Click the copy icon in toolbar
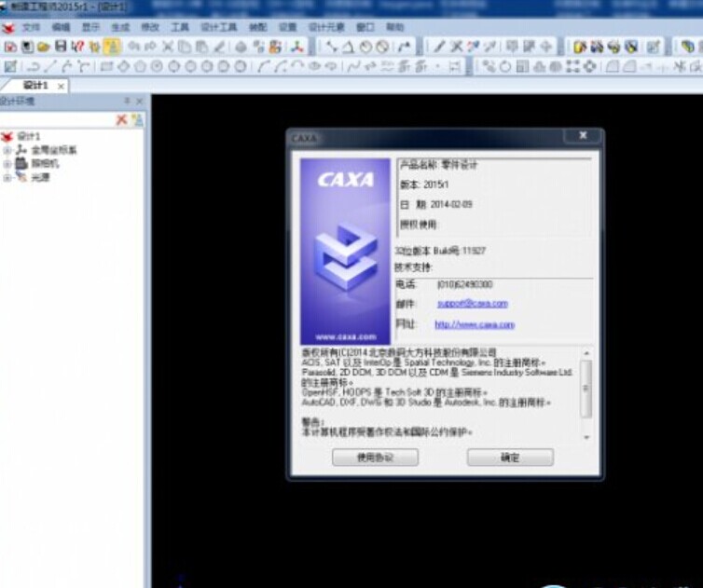Image resolution: width=703 pixels, height=588 pixels. coord(185,47)
